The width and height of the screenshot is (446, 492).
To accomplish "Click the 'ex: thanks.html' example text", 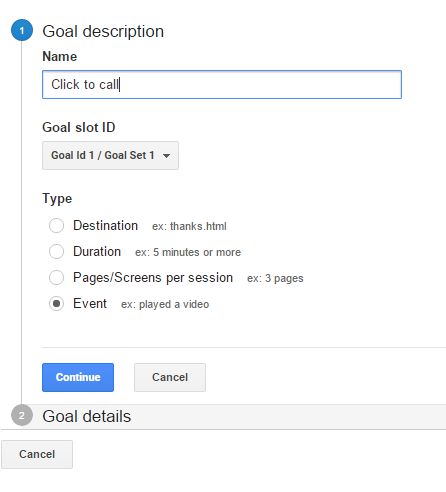I will coord(189,226).
